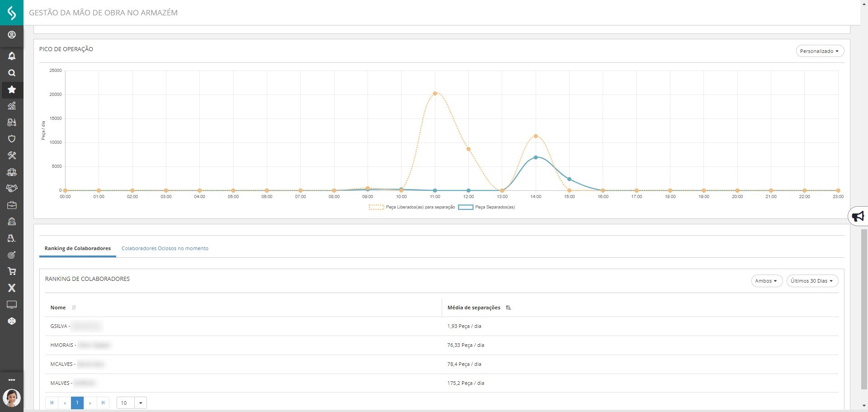Screen dimensions: 868x412
Task: Open the shopping cart icon in sidebar
Action: [x=12, y=271]
